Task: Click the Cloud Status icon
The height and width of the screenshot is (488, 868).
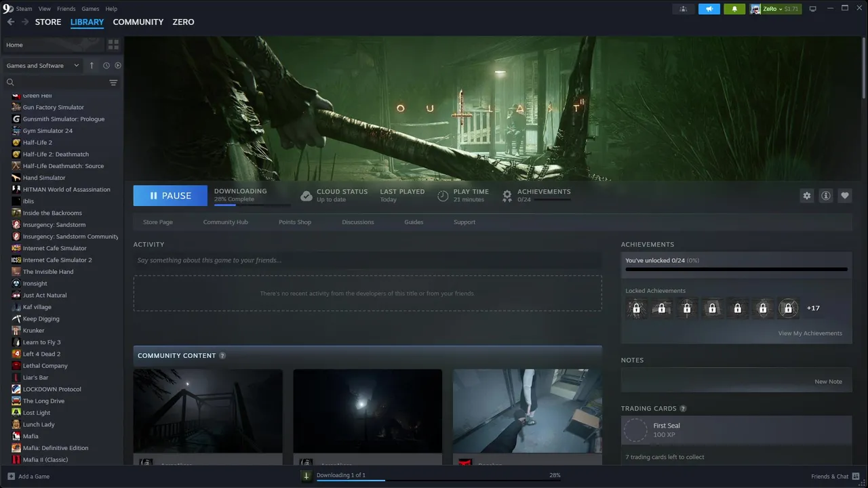Action: tap(307, 196)
